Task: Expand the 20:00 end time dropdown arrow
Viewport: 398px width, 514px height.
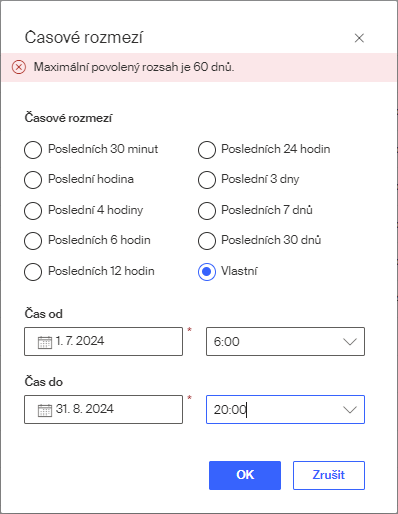Action: point(350,410)
